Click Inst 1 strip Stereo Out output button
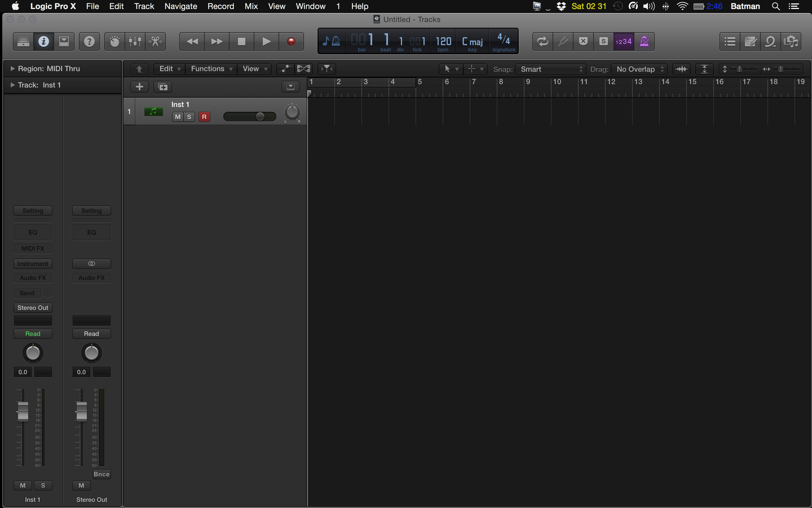The image size is (812, 508). point(33,308)
